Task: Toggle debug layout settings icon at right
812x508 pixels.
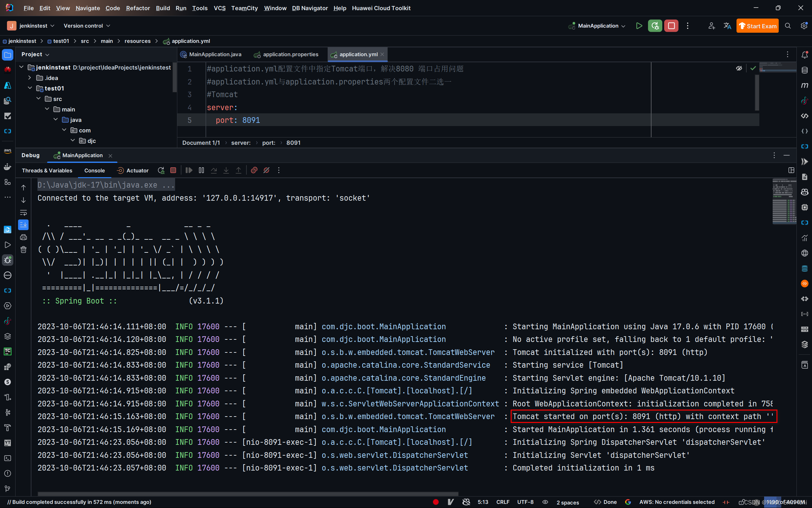Action: [x=791, y=170]
